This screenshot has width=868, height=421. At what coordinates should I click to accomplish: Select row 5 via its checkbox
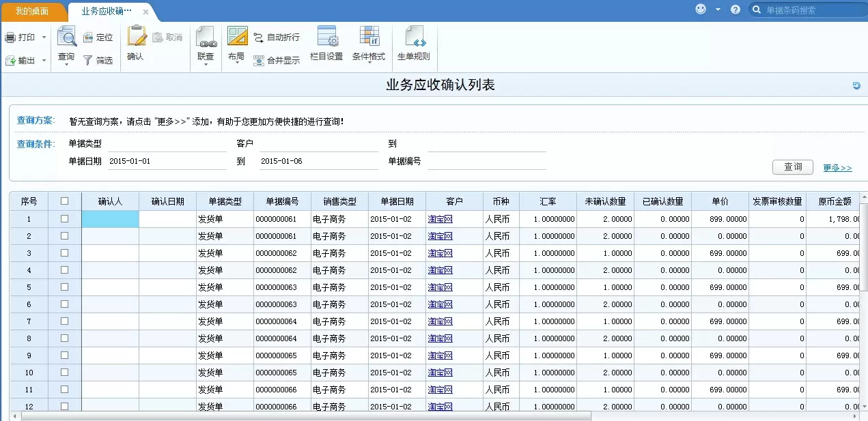[x=65, y=287]
